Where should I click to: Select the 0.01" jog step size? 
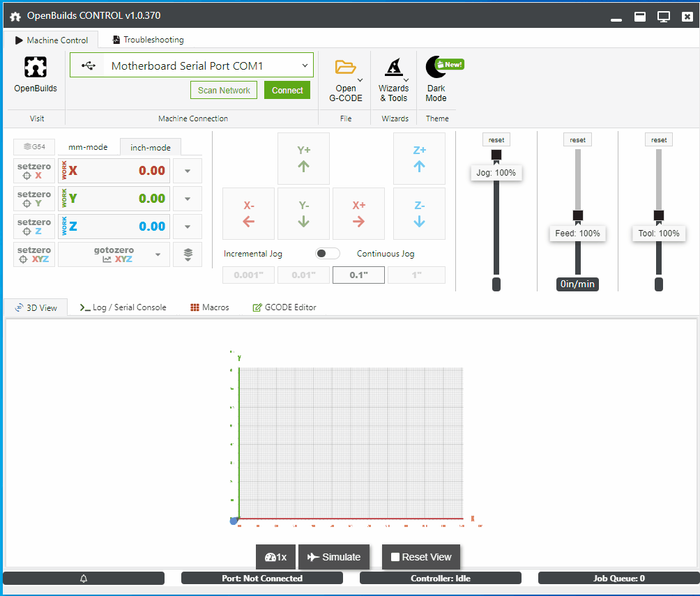303,275
